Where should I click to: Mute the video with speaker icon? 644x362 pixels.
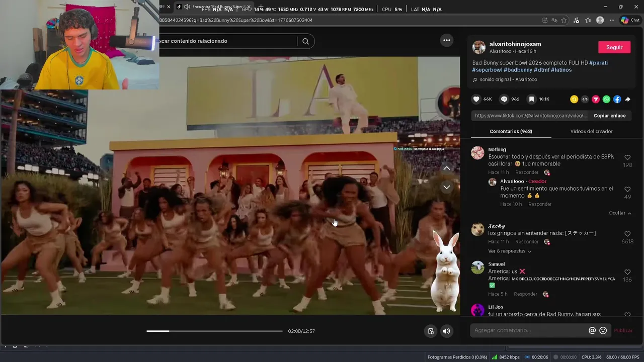coord(446,331)
